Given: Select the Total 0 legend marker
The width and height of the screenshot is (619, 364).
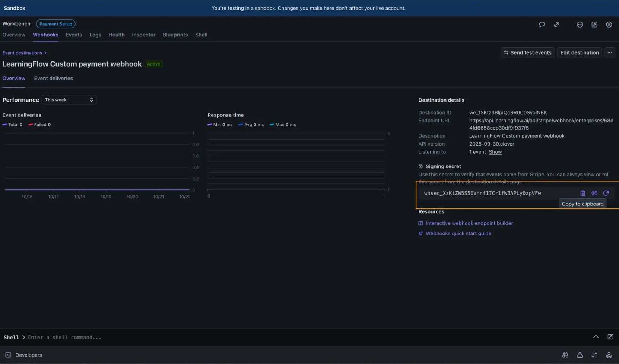Looking at the screenshot, I should click(x=12, y=124).
